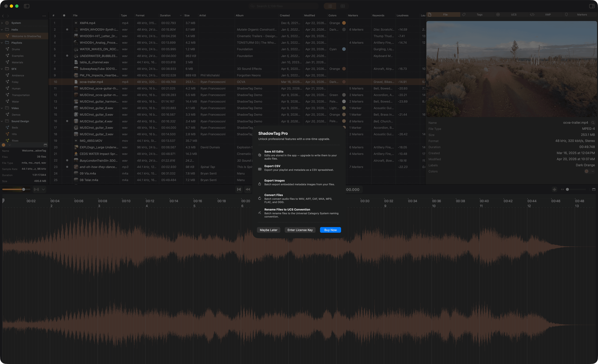The image size is (598, 364).
Task: Click the Save All Edits icon
Action: click(259, 155)
